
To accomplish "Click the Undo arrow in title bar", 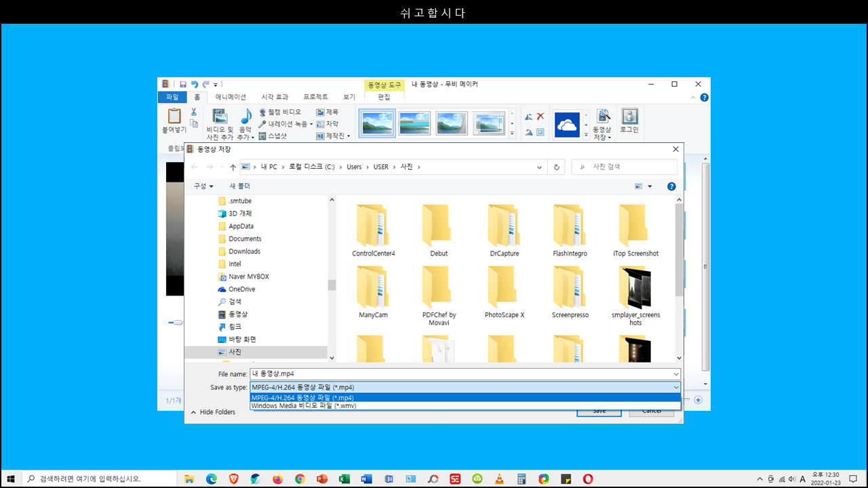I will 195,84.
